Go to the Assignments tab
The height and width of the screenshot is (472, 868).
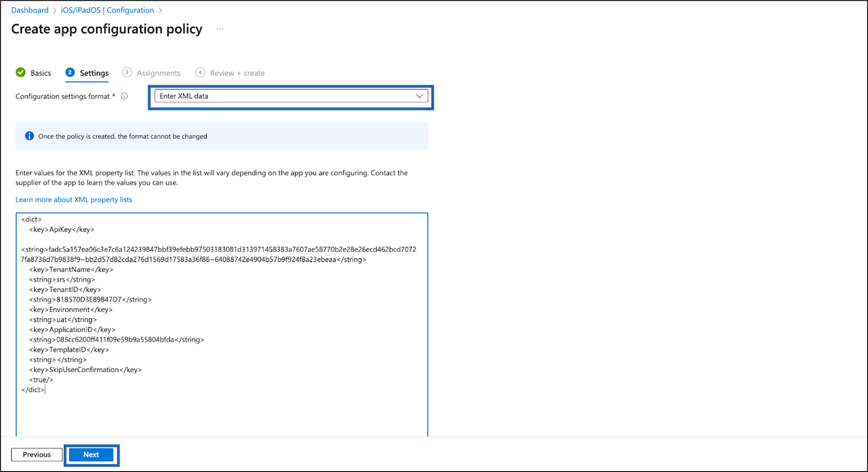pos(159,73)
